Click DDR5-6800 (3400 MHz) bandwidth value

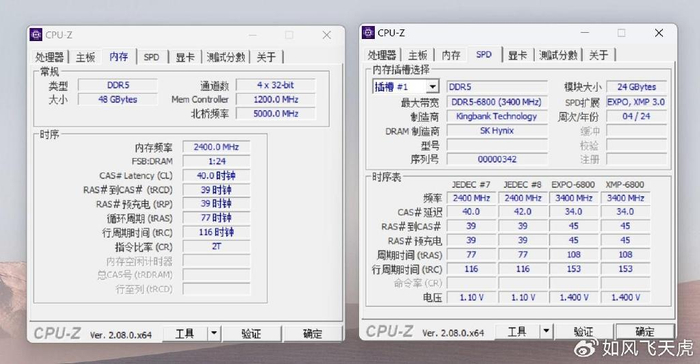tap(496, 102)
